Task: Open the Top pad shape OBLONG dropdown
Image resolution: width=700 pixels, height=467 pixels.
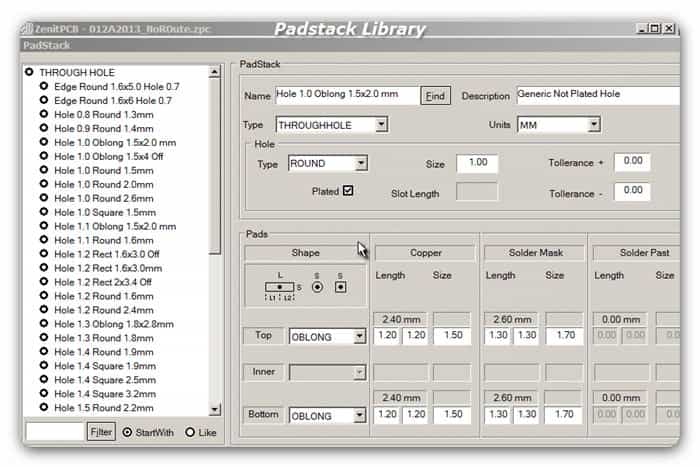Action: tap(359, 336)
